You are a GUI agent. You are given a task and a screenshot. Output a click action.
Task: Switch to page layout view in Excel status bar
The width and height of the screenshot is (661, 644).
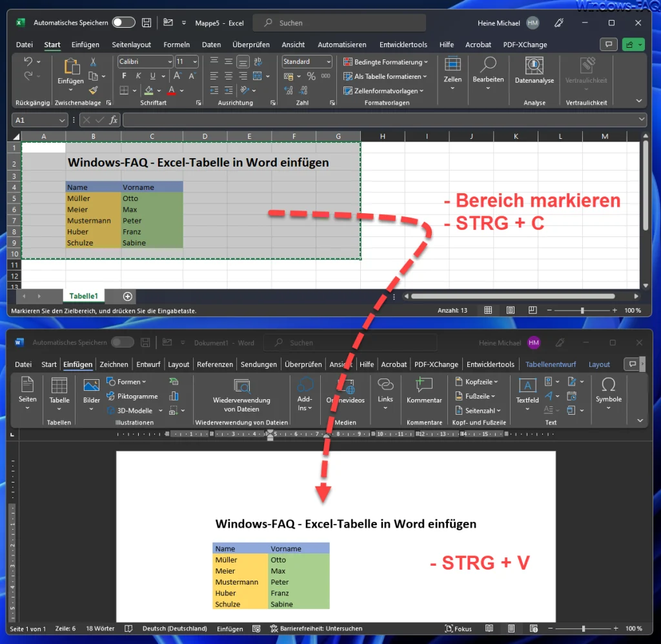click(x=511, y=311)
